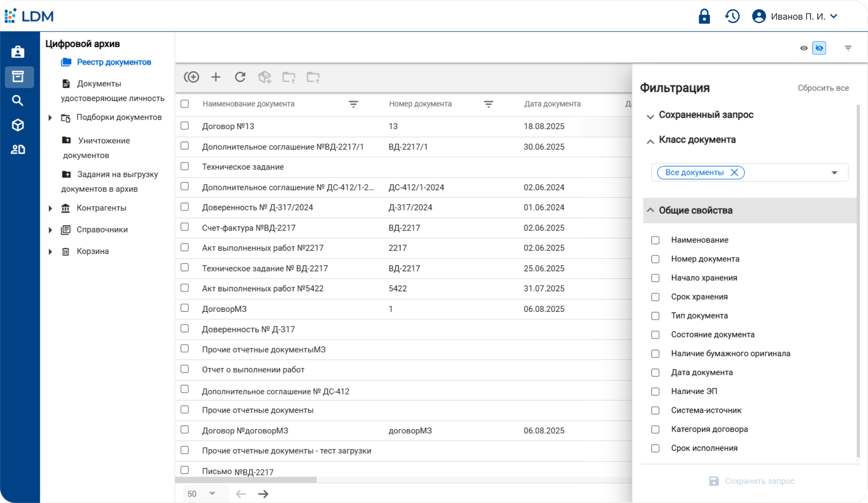Viewport: 868px width, 503px height.
Task: Expand the Контрагенты tree node
Action: [50, 208]
